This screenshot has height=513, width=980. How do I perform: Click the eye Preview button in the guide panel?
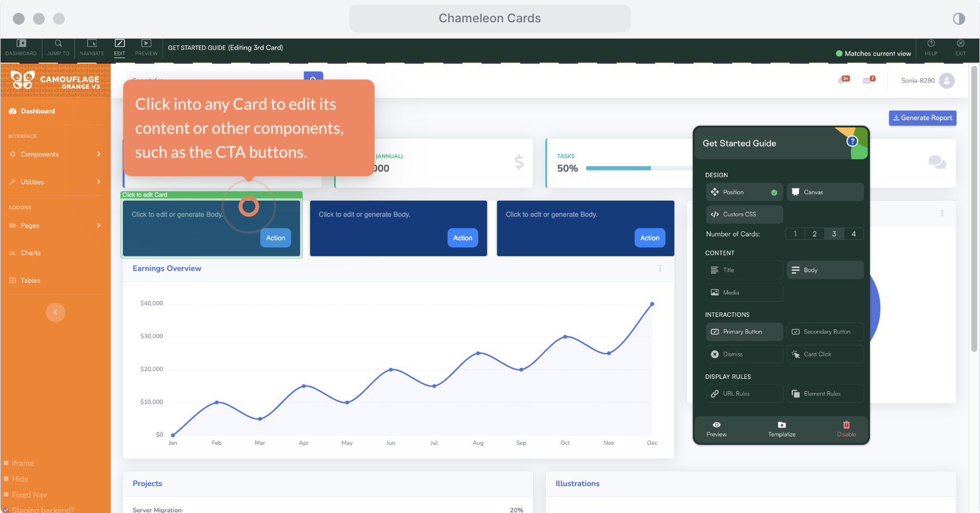pos(716,429)
